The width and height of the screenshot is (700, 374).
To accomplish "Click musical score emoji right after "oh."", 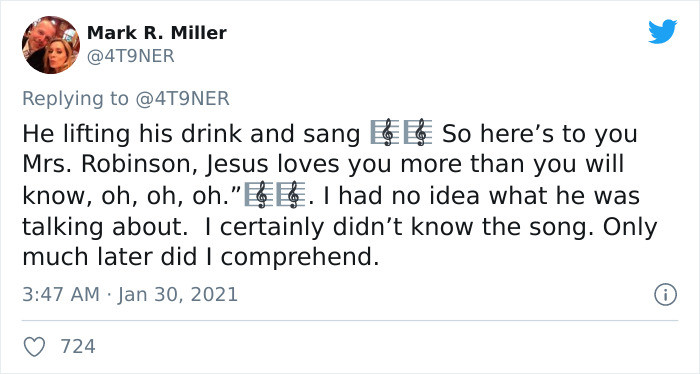I will [258, 195].
